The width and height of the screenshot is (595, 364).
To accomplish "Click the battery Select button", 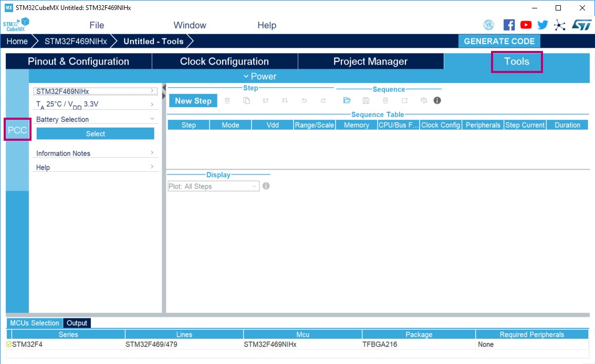I will (x=95, y=133).
